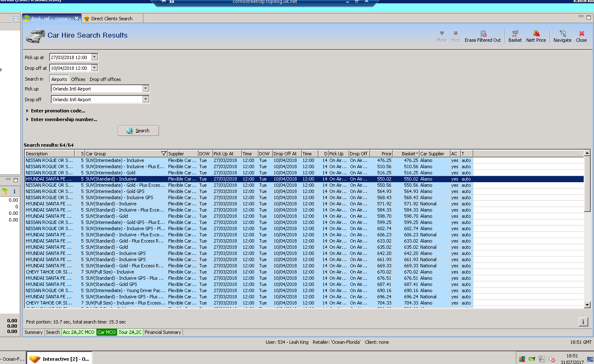Image resolution: width=594 pixels, height=364 pixels.
Task: Select the Drop off offices option
Action: 105,79
